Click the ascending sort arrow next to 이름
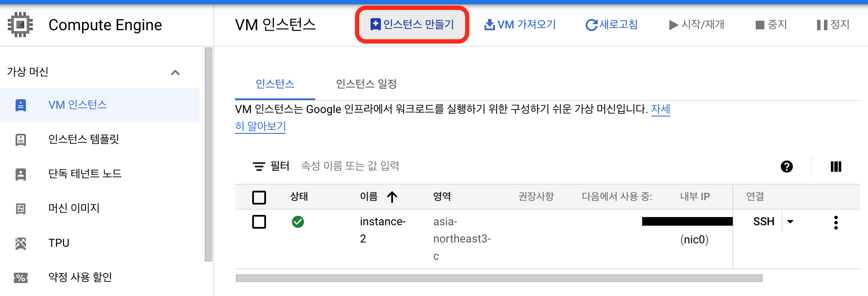 (x=392, y=197)
